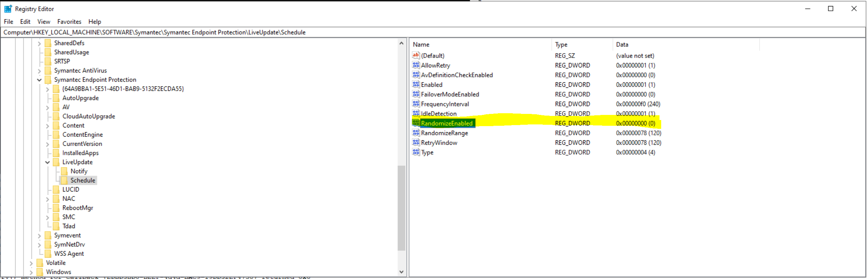Click the Registry Editor app icon
This screenshot has width=868, height=279.
click(x=8, y=9)
